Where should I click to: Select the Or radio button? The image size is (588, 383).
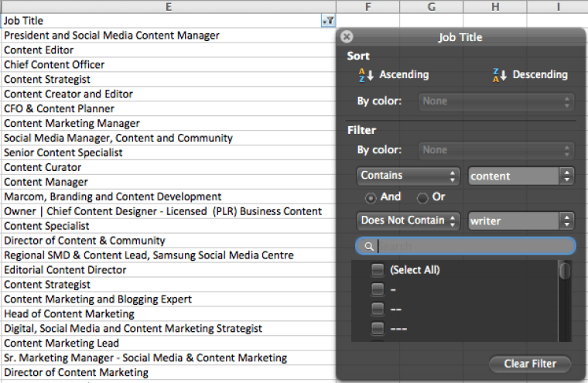[422, 197]
